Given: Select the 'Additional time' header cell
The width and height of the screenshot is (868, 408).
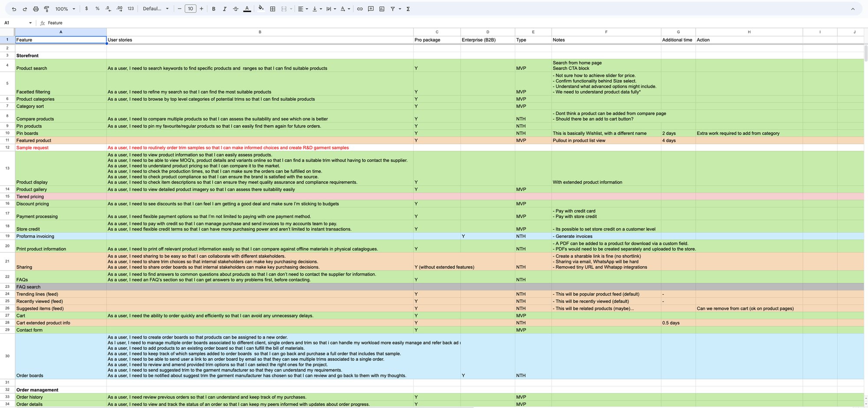Looking at the screenshot, I should click(x=678, y=40).
